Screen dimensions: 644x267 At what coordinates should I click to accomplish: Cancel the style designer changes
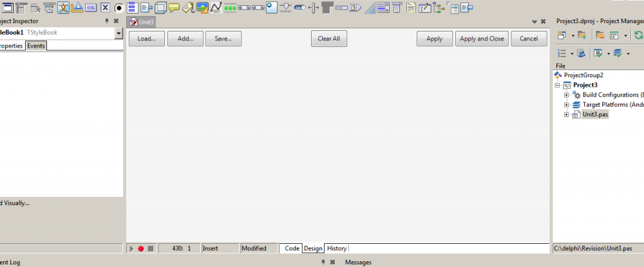(x=529, y=39)
